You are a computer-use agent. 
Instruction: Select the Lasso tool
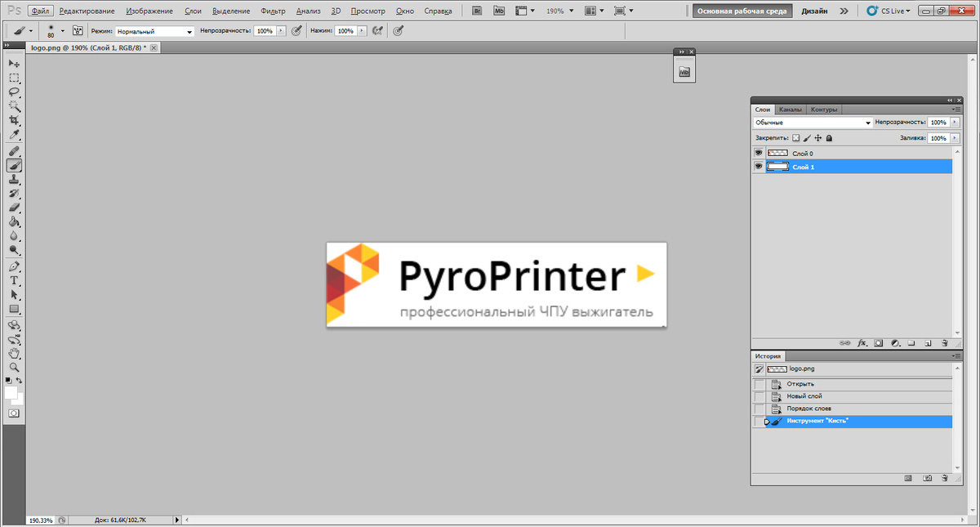click(x=14, y=92)
